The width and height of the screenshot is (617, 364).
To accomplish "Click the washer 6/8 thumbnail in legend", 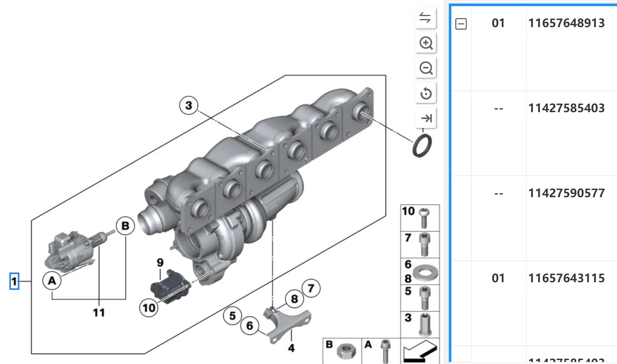I will (420, 271).
